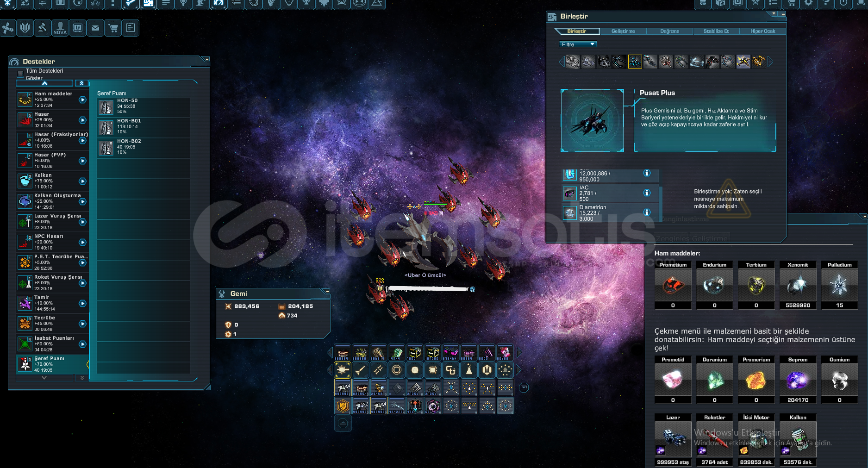The width and height of the screenshot is (868, 468).
Task: Select ammo box with count 107000
Action: click(433, 353)
